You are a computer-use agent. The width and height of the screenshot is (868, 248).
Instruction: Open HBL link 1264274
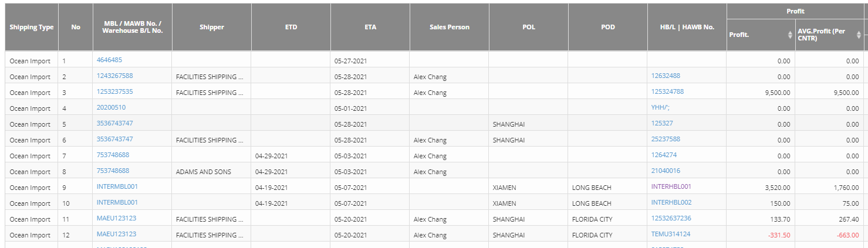point(664,155)
